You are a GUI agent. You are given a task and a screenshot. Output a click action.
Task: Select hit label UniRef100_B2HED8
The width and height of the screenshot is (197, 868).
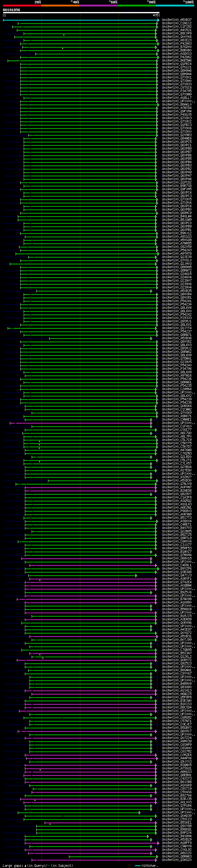coord(177,491)
